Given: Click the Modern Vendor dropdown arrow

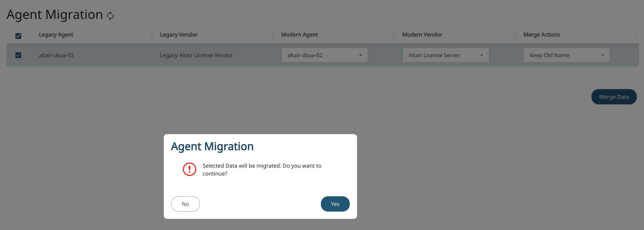Looking at the screenshot, I should point(482,55).
